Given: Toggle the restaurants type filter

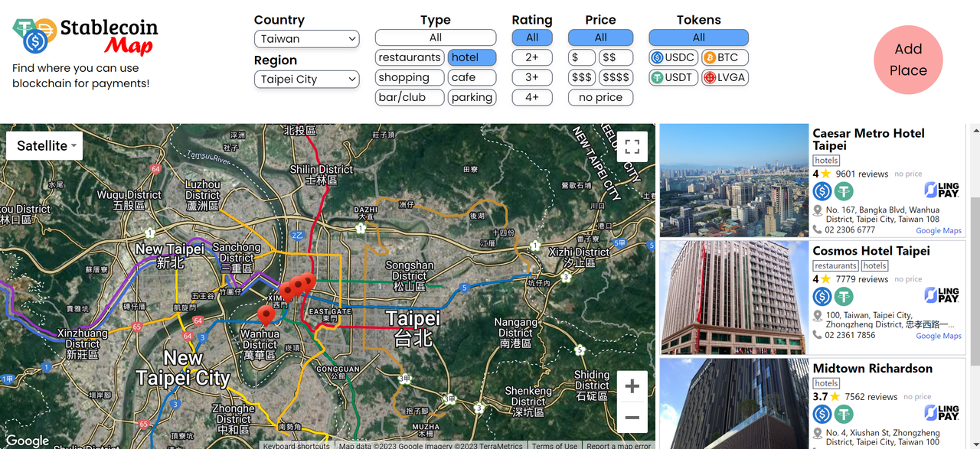Looking at the screenshot, I should tap(410, 57).
